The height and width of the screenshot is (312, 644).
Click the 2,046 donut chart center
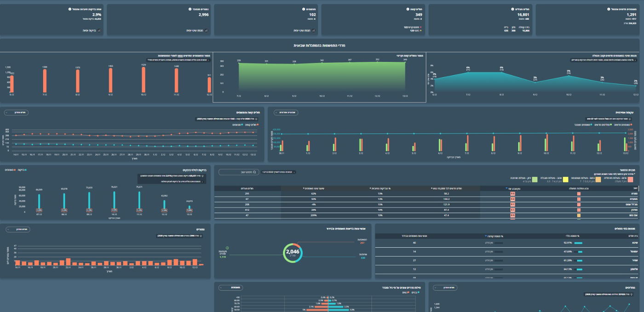(293, 253)
